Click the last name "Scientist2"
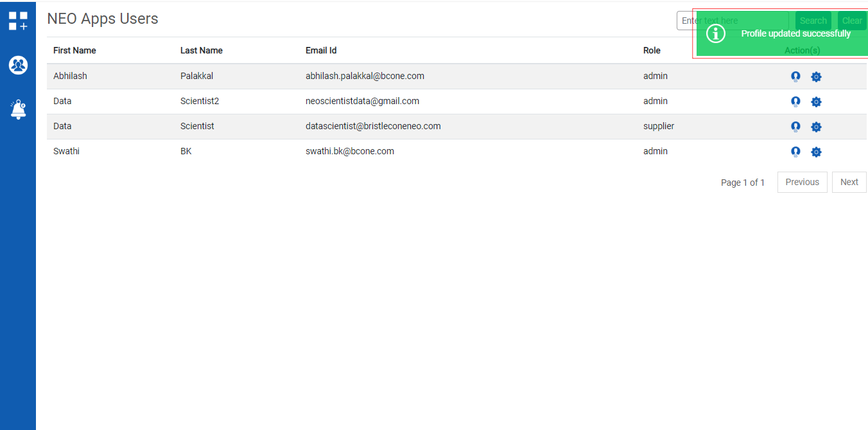Image resolution: width=868 pixels, height=430 pixels. pyautogui.click(x=200, y=101)
